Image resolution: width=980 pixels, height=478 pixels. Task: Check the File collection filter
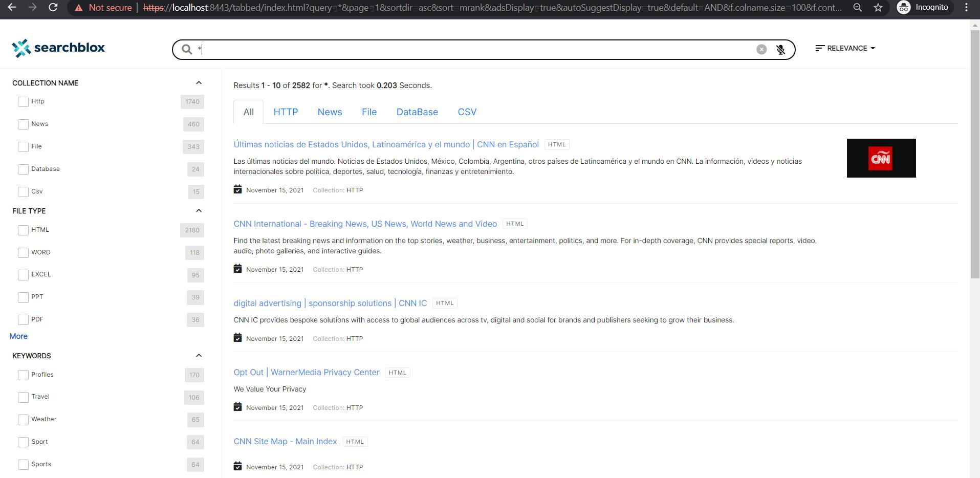click(23, 147)
